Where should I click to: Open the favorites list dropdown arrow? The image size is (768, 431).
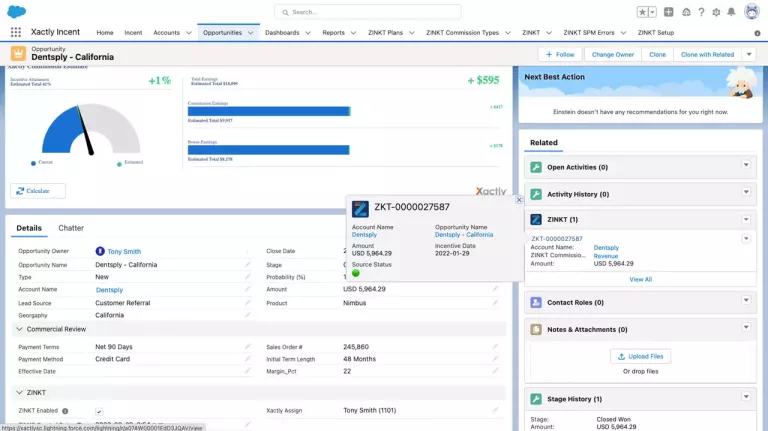(652, 12)
